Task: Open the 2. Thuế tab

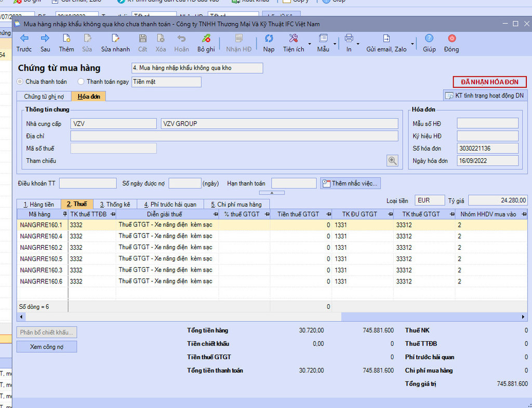Action: [x=77, y=204]
